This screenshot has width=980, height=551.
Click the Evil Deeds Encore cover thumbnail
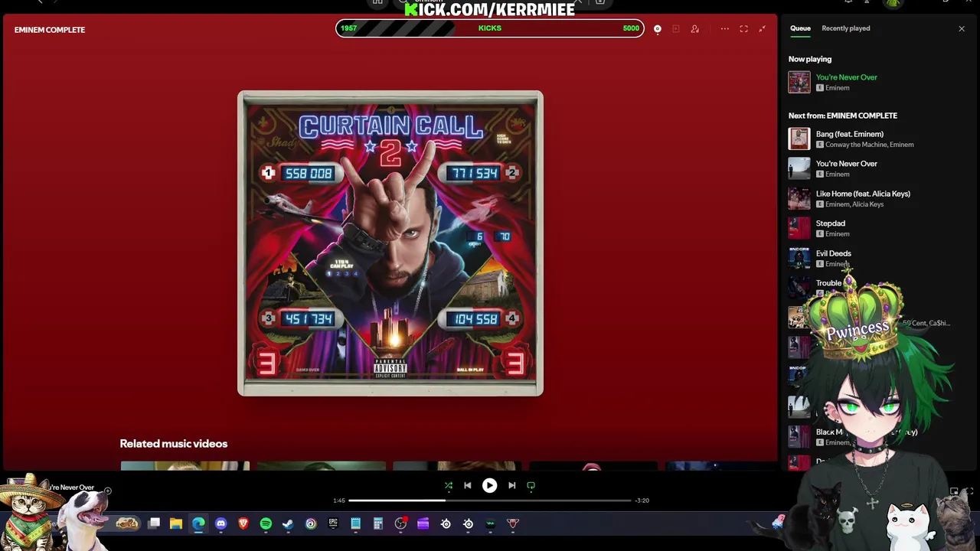click(799, 258)
